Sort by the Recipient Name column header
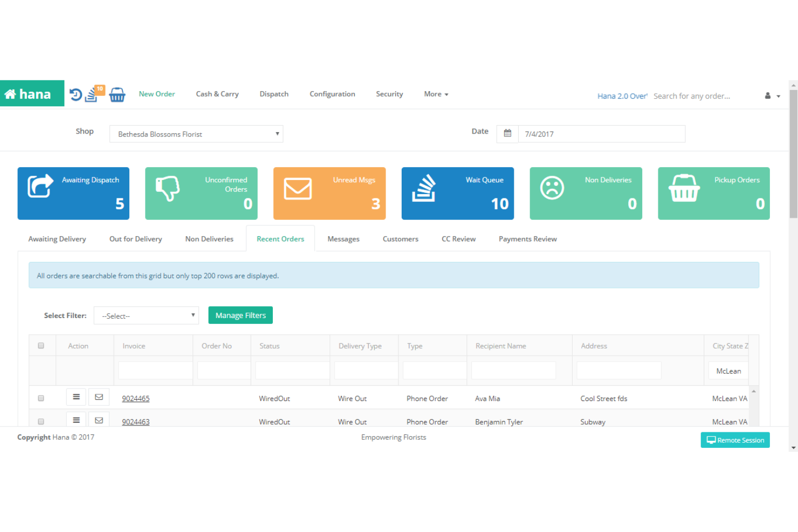 pos(501,346)
